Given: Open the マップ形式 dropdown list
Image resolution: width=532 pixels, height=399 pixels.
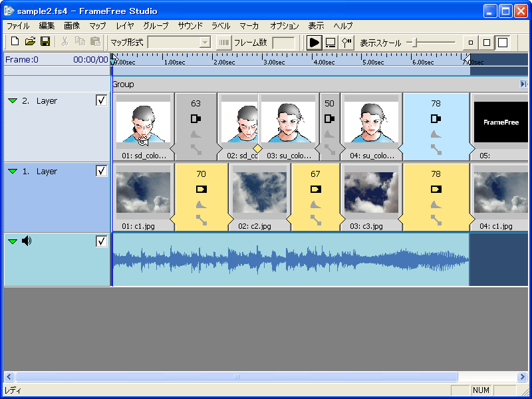Looking at the screenshot, I should [x=205, y=43].
